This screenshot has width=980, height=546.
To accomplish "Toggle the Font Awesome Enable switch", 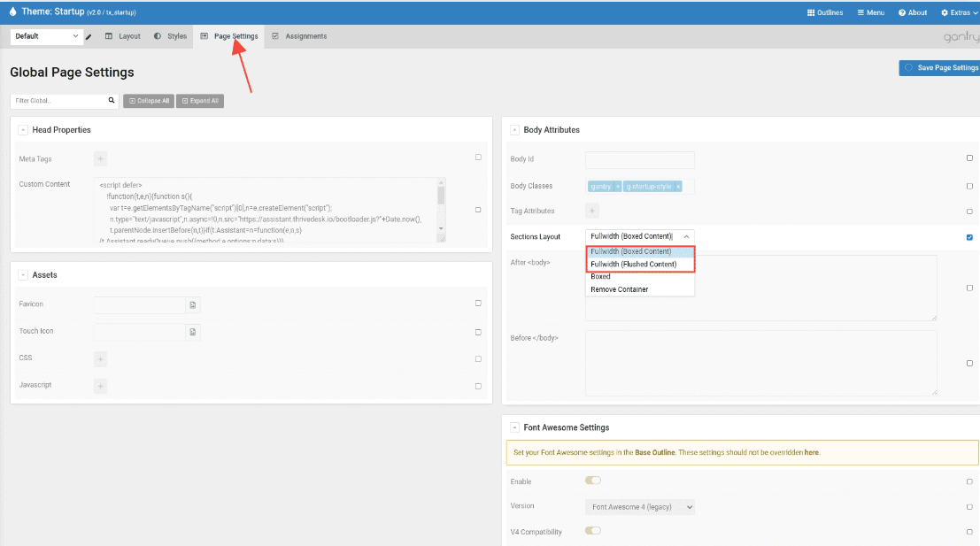I will pyautogui.click(x=592, y=481).
